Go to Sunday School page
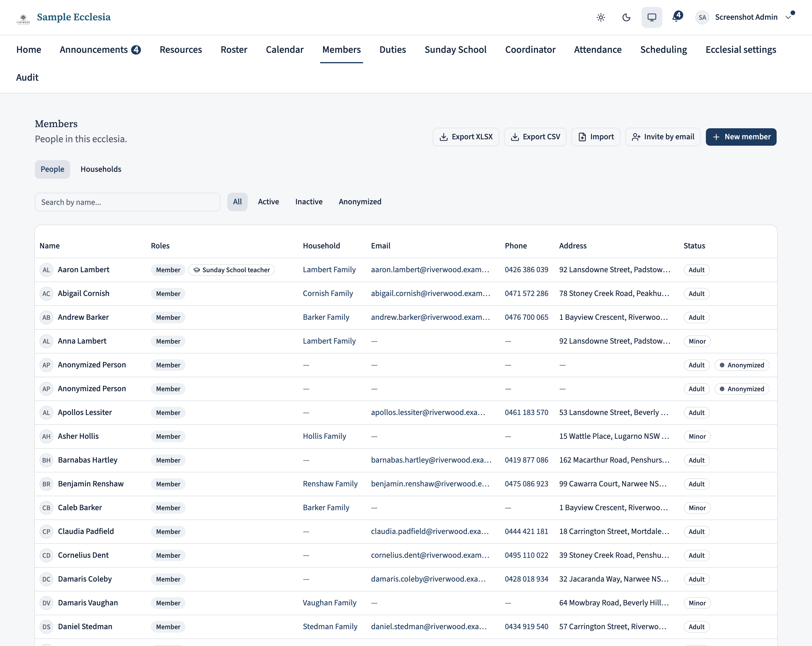 click(x=455, y=49)
